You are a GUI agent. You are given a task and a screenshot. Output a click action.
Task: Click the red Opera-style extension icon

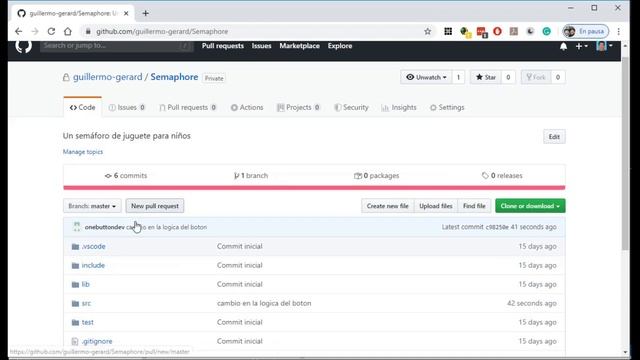coord(497,31)
